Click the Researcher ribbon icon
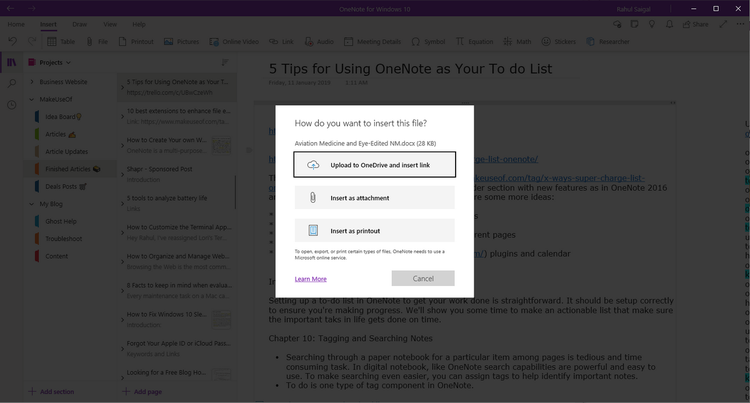The image size is (750, 403). coord(591,42)
